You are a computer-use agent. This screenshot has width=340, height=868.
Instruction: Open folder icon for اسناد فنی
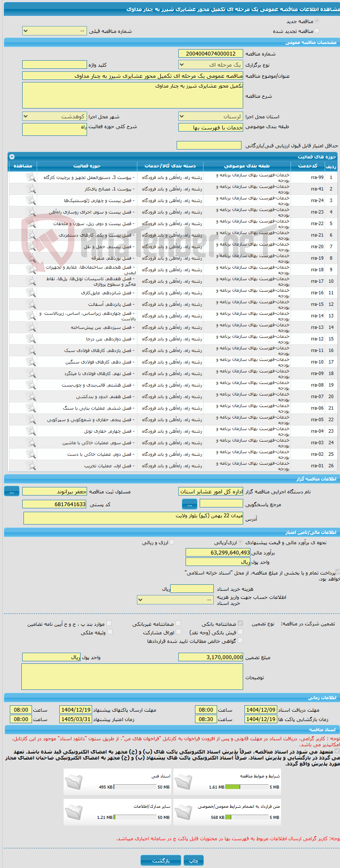[74, 781]
